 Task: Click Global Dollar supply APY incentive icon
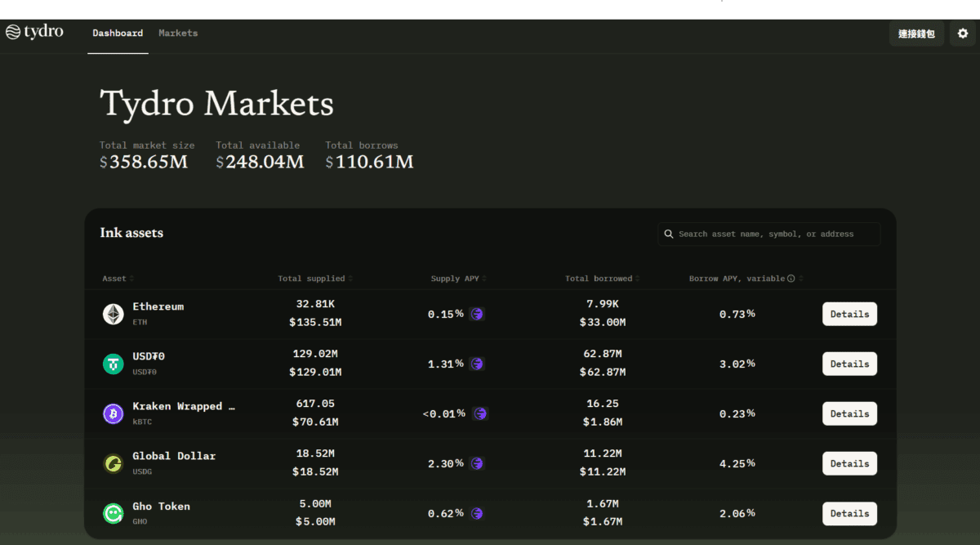477,463
